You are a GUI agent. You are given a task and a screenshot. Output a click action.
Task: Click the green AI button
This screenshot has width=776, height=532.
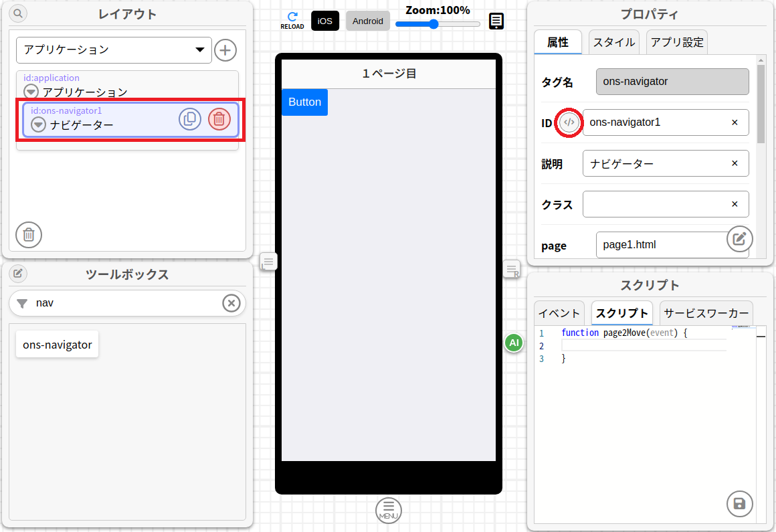pos(514,343)
